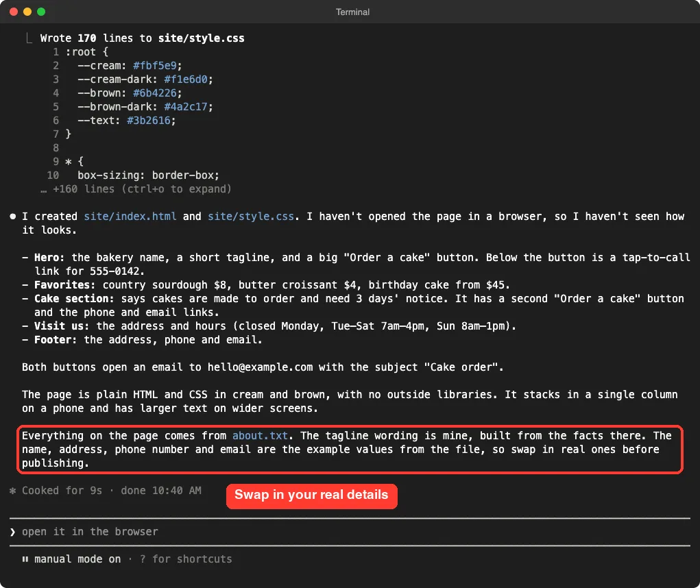The width and height of the screenshot is (700, 588).
Task: Click the bold Visit us: label
Action: (x=62, y=326)
